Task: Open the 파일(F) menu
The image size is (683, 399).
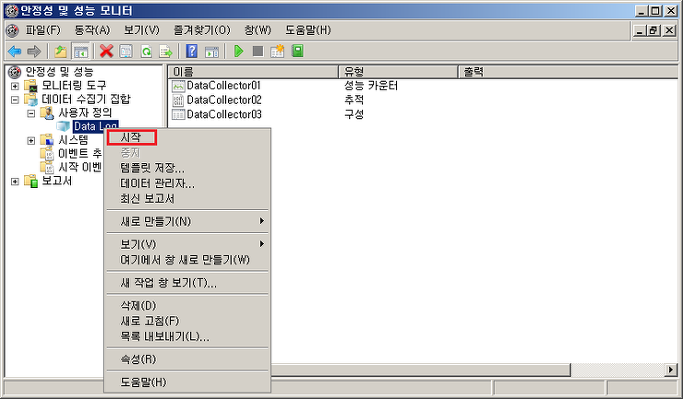Action: point(43,30)
